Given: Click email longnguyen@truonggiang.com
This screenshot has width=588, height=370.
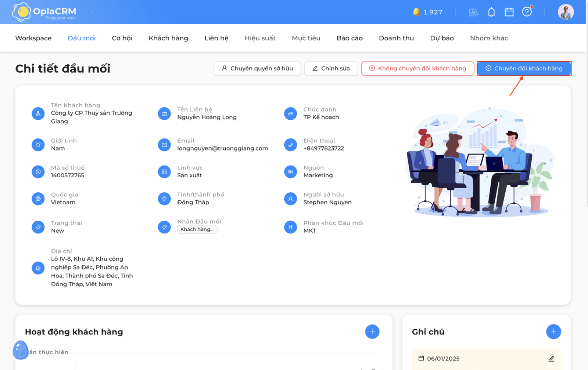Looking at the screenshot, I should pos(223,148).
